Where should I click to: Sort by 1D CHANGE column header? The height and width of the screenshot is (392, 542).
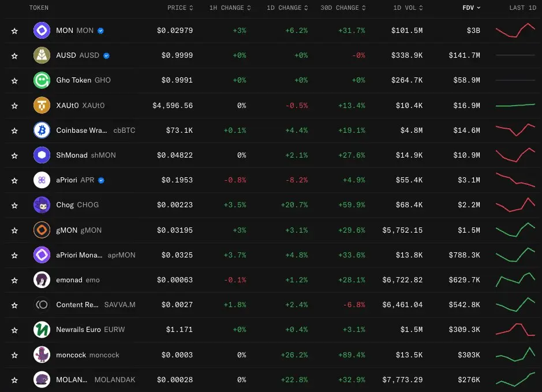(287, 8)
